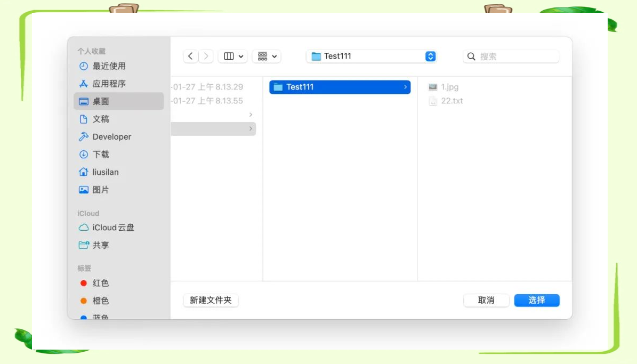Expand the row chevron above the gray row
Screen dimensions: 637x364
click(251, 115)
